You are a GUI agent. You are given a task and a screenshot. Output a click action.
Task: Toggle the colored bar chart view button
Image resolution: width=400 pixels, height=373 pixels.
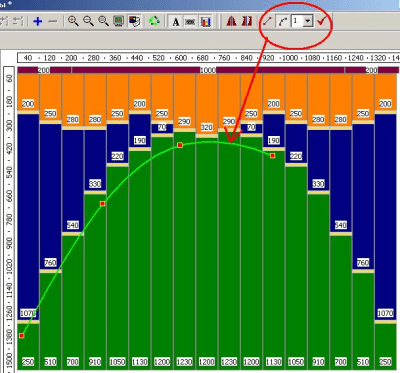click(206, 22)
